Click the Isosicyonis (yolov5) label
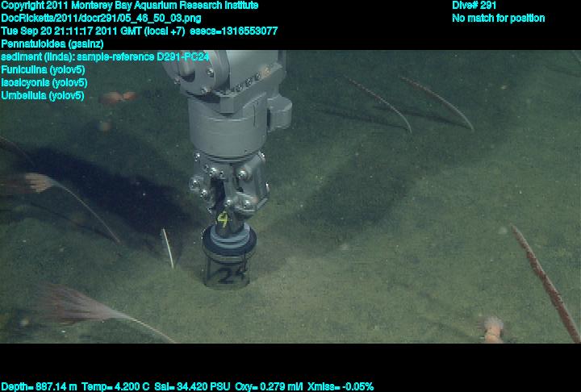581x392 pixels. click(44, 83)
